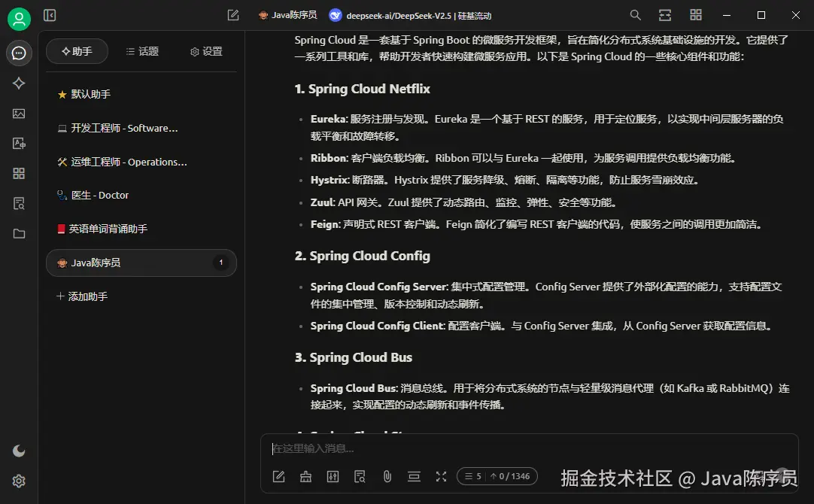Click the Zuul bullet term
Screen dimensions: 814x504
pyautogui.click(x=323, y=202)
